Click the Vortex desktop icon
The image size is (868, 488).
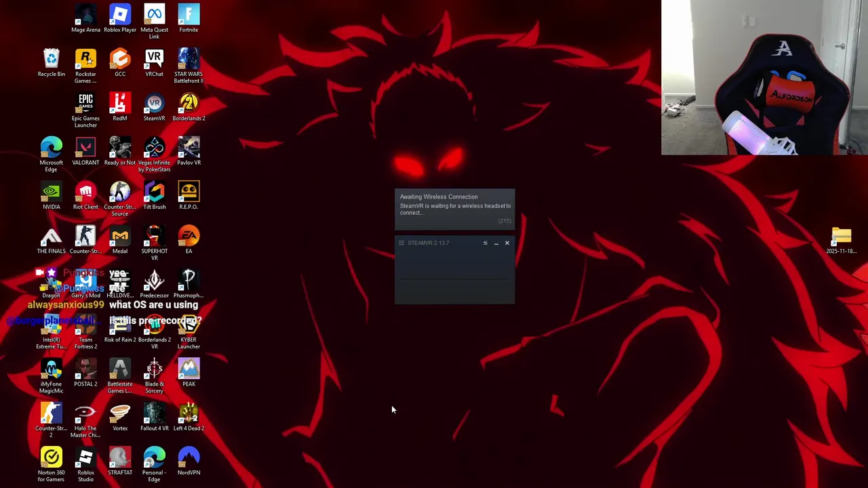(x=120, y=417)
